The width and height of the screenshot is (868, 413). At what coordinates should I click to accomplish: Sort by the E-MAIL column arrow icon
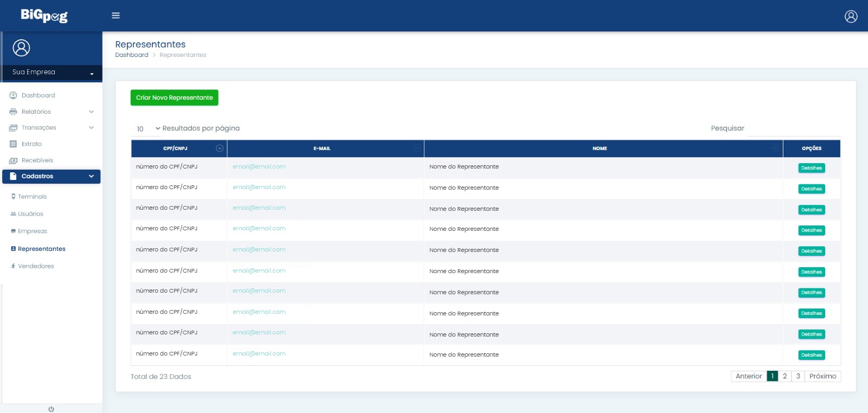pos(417,149)
